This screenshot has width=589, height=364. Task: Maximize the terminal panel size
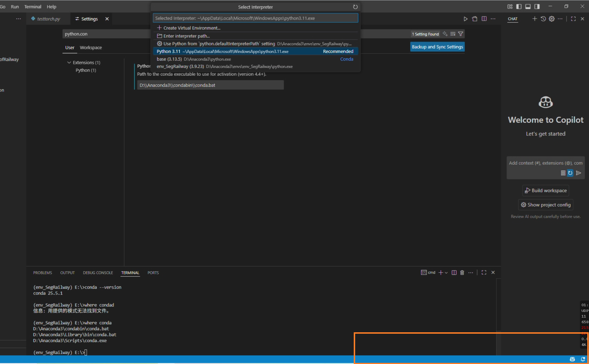[x=484, y=273]
